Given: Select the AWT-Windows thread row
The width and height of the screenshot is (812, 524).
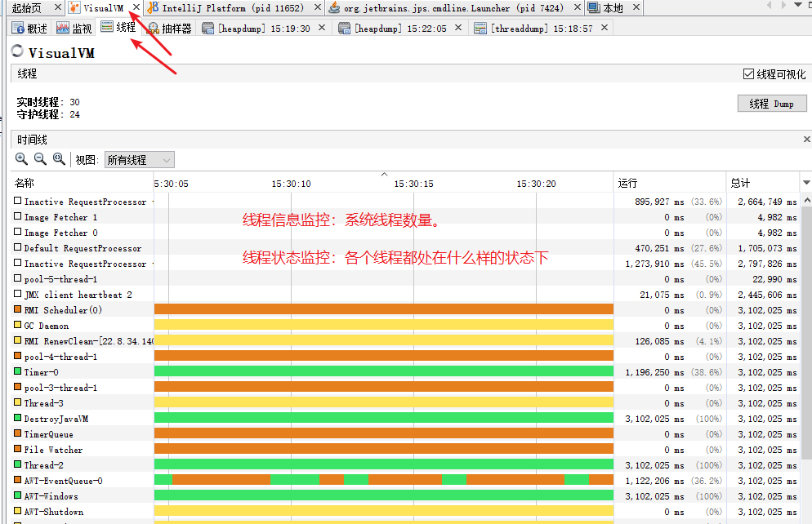Looking at the screenshot, I should 404,495.
